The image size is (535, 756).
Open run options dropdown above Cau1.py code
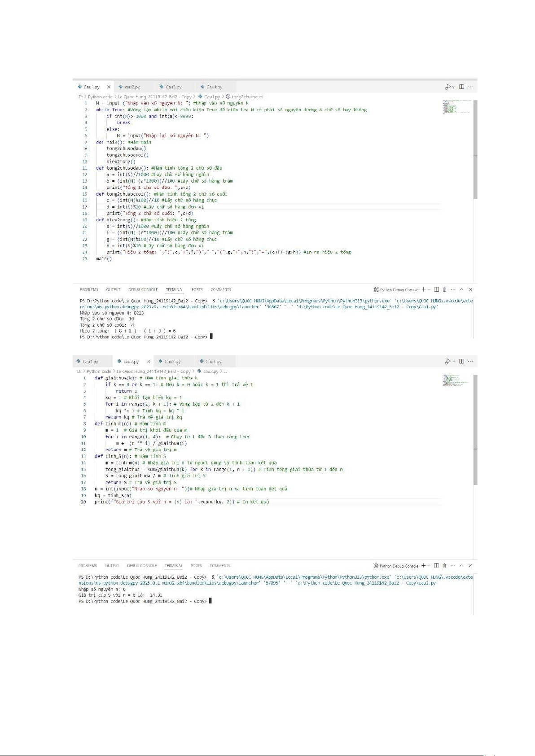454,87
